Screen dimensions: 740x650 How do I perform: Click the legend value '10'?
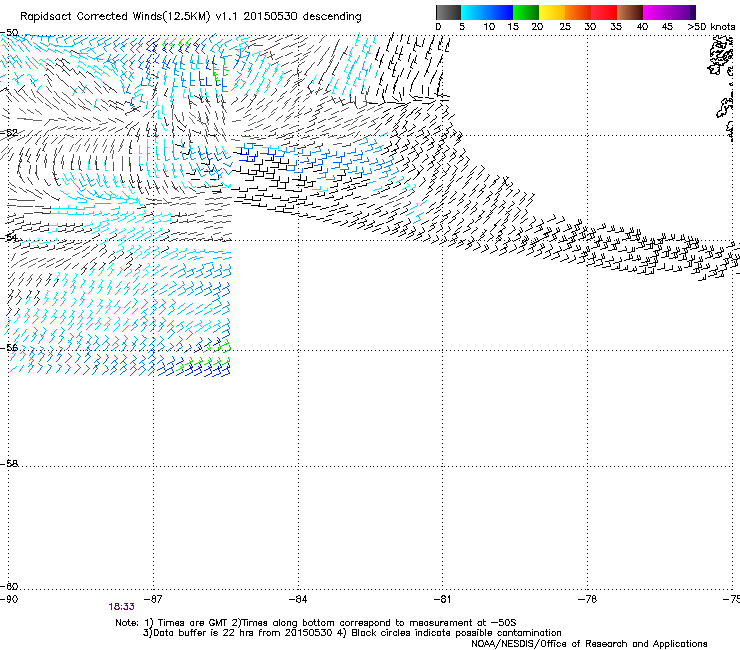tap(489, 27)
